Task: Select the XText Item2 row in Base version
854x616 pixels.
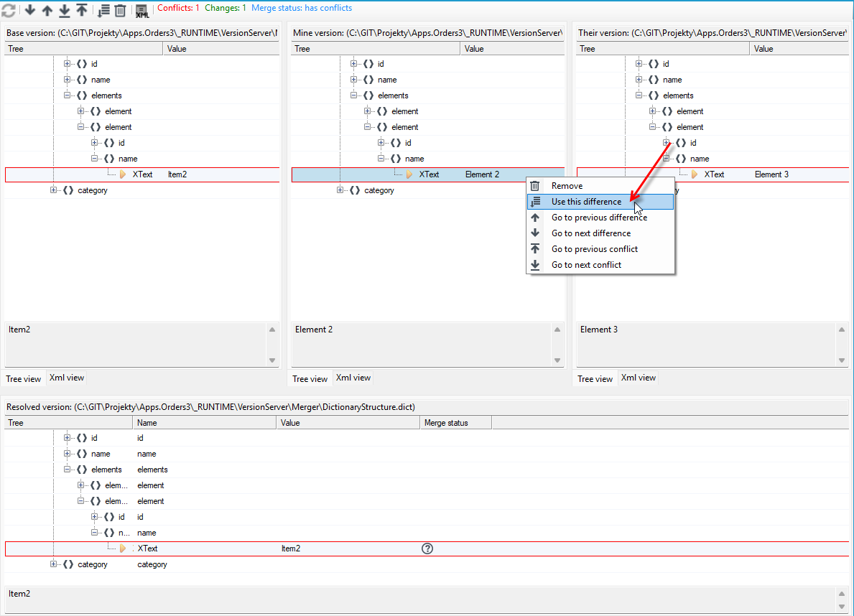Action: click(x=142, y=174)
